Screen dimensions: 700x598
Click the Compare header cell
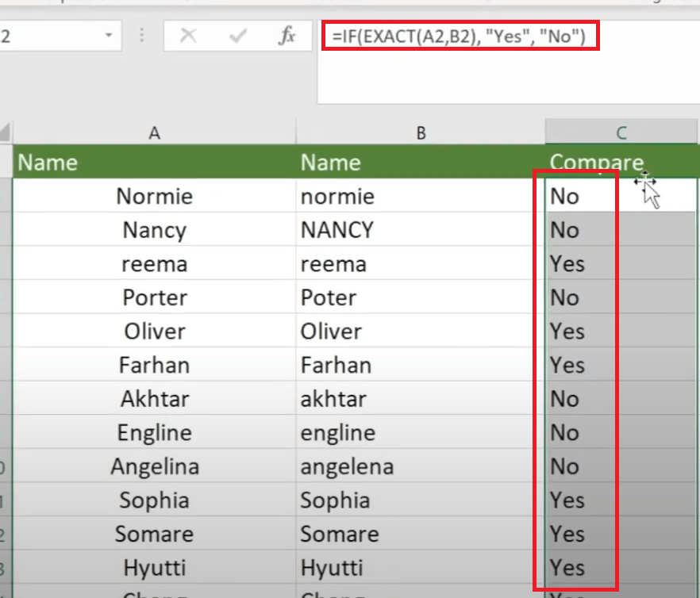(x=596, y=162)
